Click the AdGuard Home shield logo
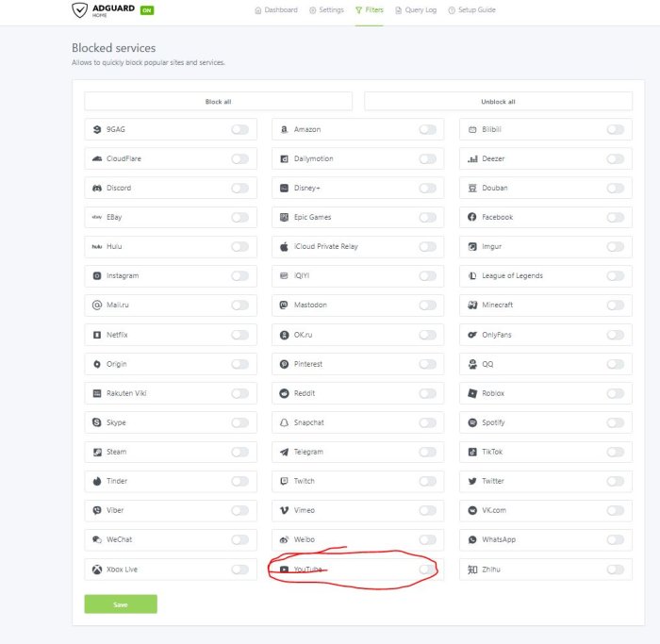660x644 pixels. 79,9
